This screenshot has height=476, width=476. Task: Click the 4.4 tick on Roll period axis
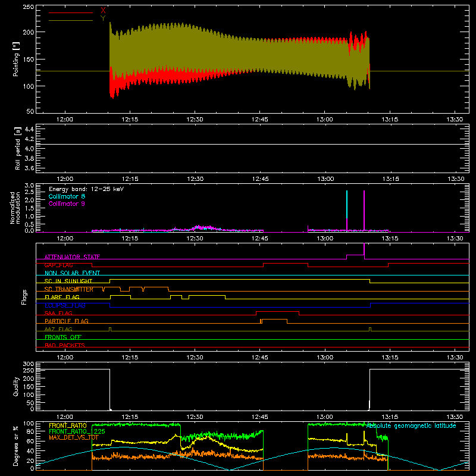click(x=29, y=129)
